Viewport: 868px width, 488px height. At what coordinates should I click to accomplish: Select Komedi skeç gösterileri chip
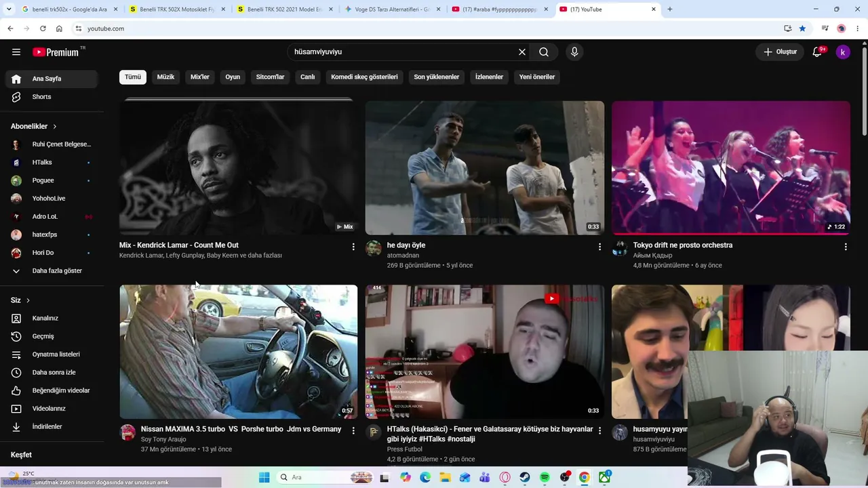point(364,77)
